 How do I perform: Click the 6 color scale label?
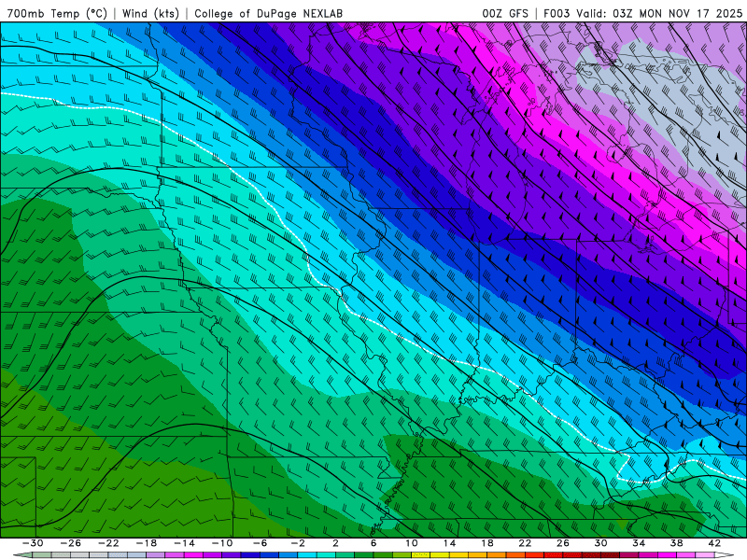click(373, 543)
